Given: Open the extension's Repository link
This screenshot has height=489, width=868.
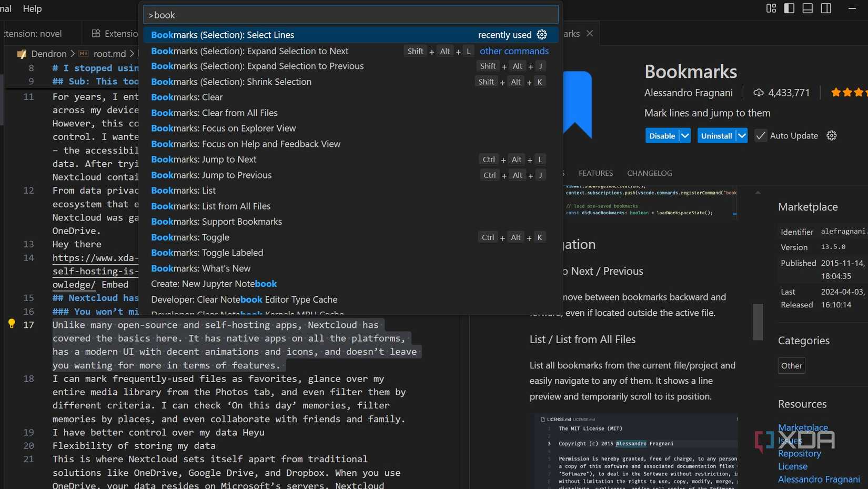Looking at the screenshot, I should (x=799, y=453).
